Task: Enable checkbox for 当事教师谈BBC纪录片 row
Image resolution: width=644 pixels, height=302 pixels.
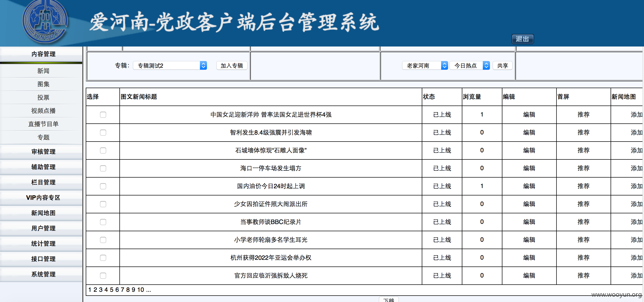Action: 103,222
